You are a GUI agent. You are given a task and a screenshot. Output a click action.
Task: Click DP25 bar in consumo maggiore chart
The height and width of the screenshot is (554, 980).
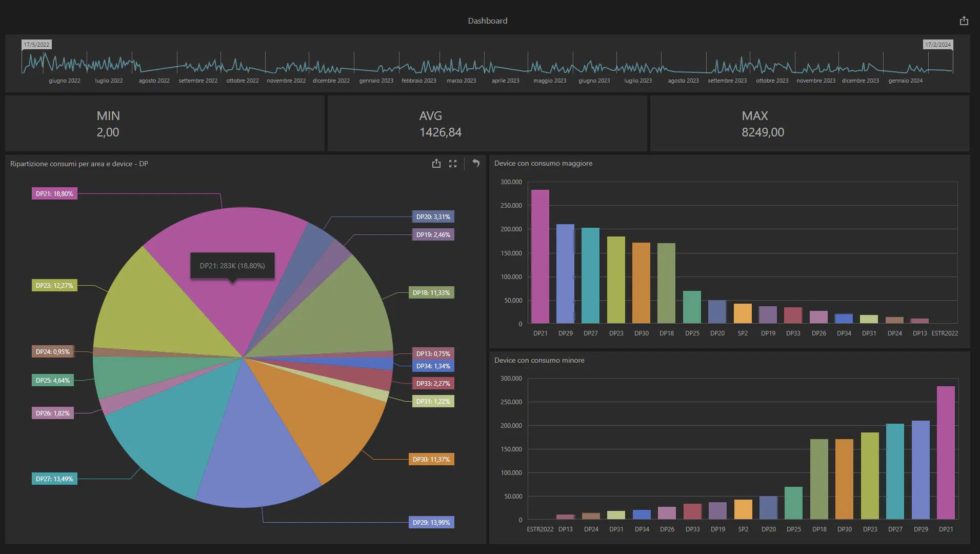[x=692, y=307]
